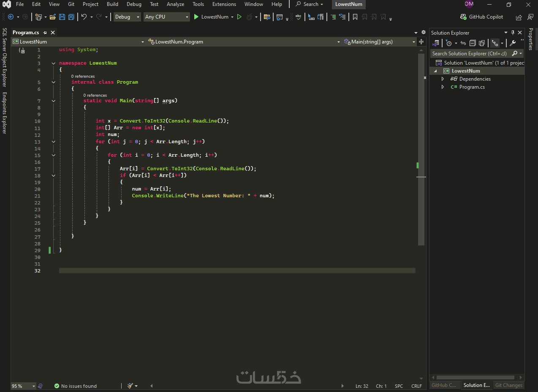Click the SPC indentation indicator
538x392 pixels.
(x=399, y=386)
